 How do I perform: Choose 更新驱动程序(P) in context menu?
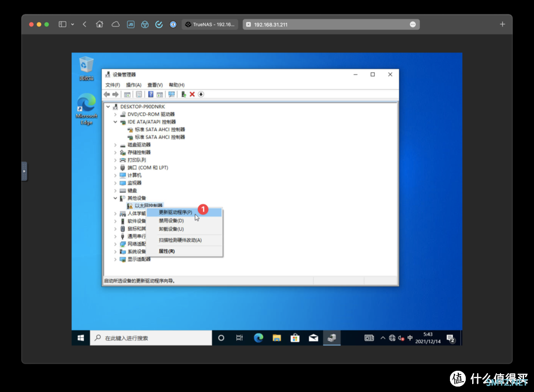click(x=184, y=212)
